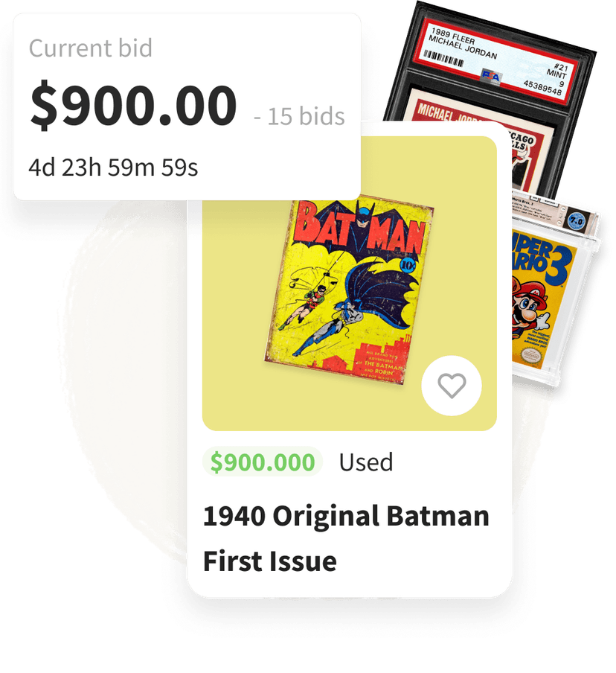
Task: Open the 15 bids count
Action: coord(299,116)
